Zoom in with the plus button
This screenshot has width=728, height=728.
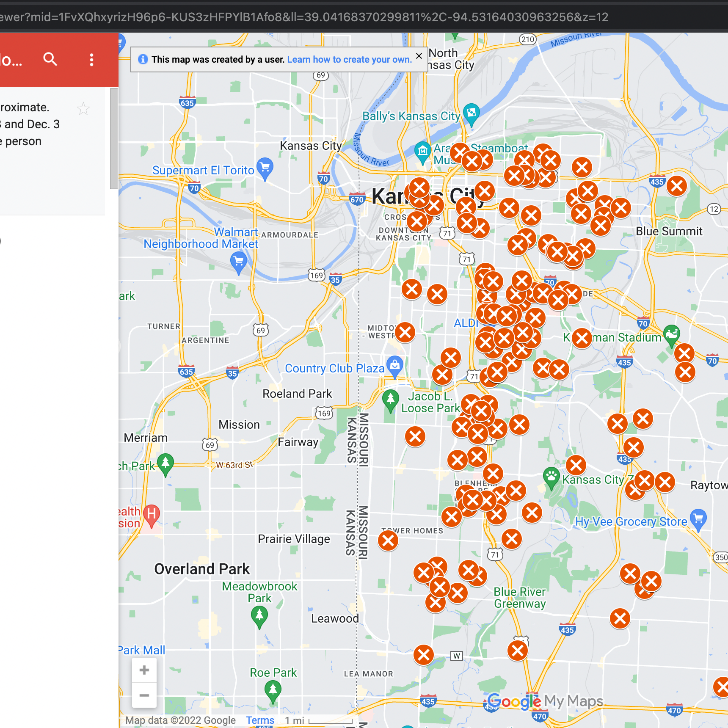point(144,670)
